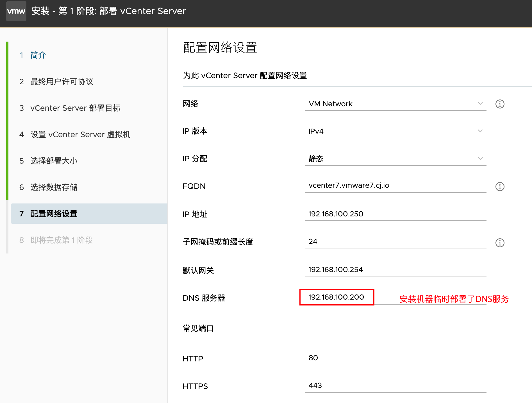Click the HTTPS port label
The image size is (532, 403).
(x=195, y=386)
